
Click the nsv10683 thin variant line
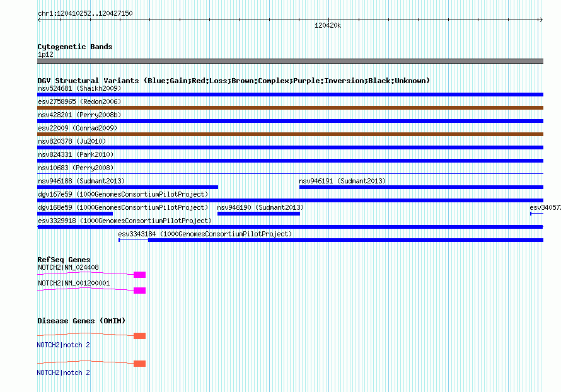290,174
